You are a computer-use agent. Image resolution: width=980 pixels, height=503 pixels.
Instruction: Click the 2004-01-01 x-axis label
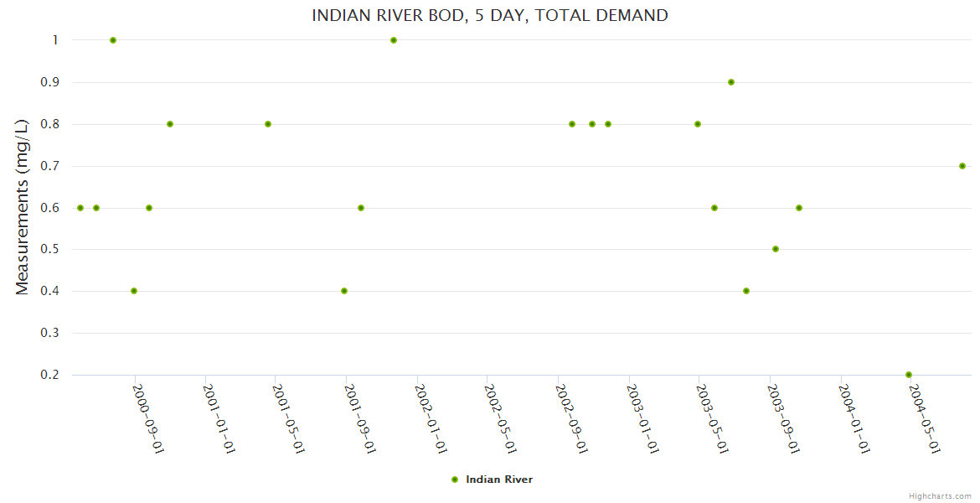click(x=855, y=418)
